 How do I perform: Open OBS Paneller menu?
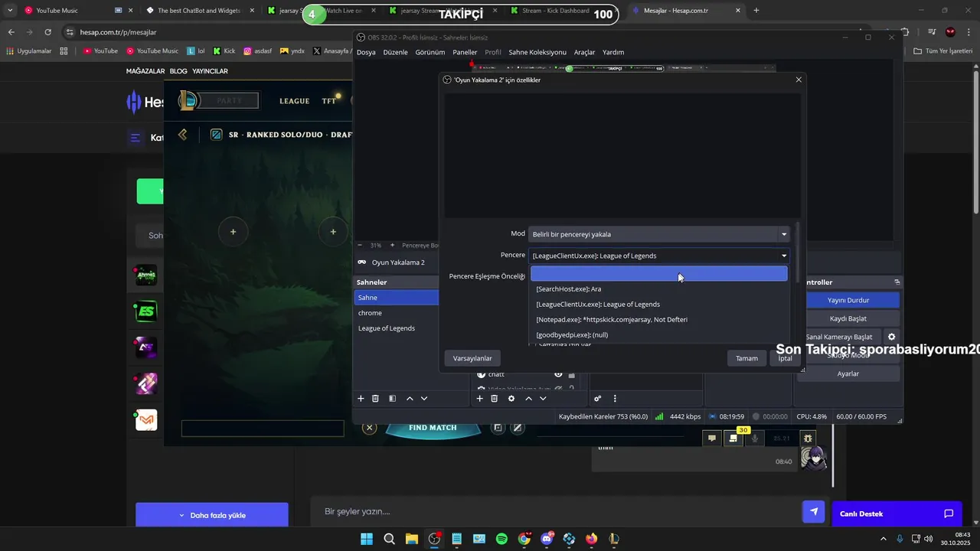[465, 52]
